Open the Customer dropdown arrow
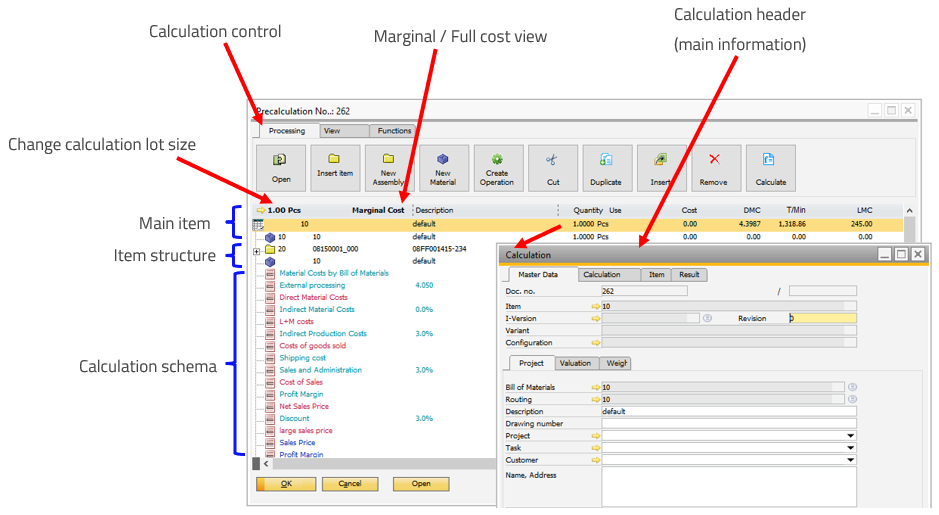The height and width of the screenshot is (515, 939). pyautogui.click(x=850, y=460)
